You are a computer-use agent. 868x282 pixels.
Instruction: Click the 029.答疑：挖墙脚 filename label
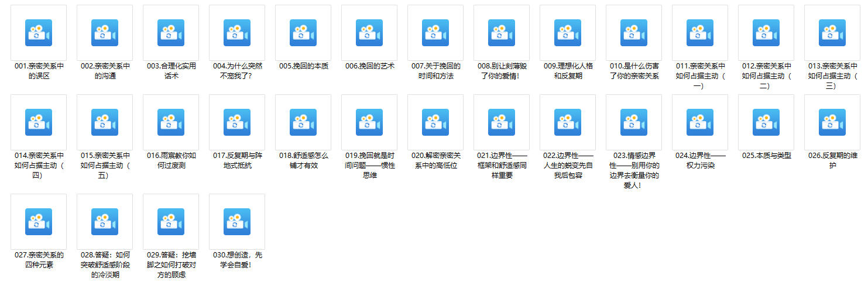171,264
